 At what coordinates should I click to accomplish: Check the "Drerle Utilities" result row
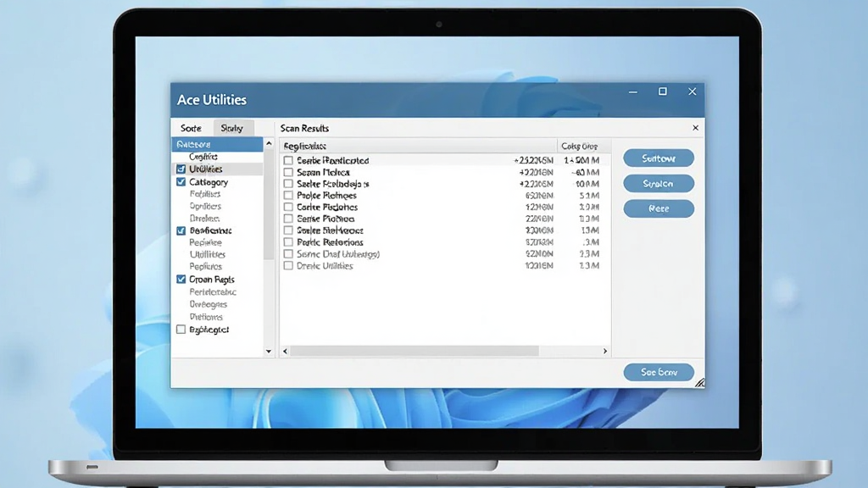(x=288, y=266)
